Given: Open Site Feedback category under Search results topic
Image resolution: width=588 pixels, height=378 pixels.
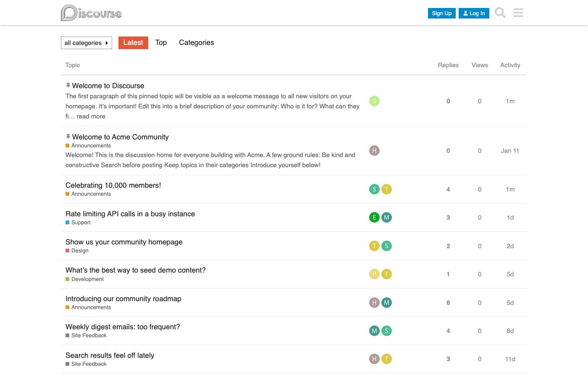Looking at the screenshot, I should point(86,364).
